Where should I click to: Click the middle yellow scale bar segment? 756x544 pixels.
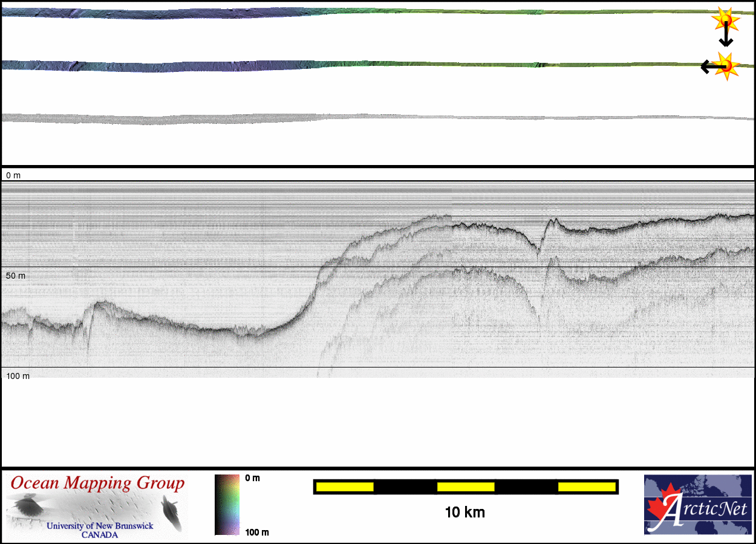pyautogui.click(x=466, y=487)
